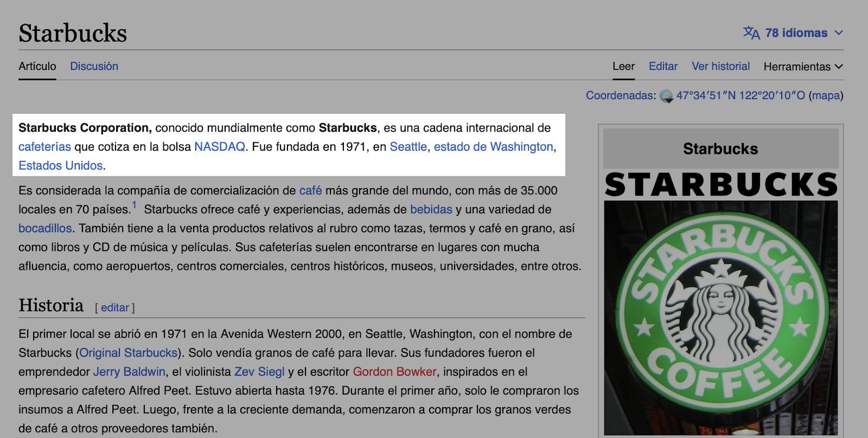Click the Starbucks page title heading
Screen dimensions: 868x438
click(73, 33)
